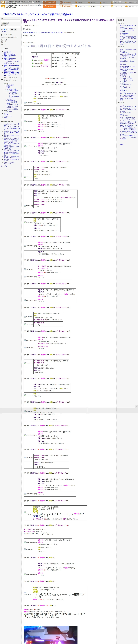Open Discordサーバー (Donald-2nd様管理) link
The width and height of the screenshot is (138, 644).
(12, 109)
